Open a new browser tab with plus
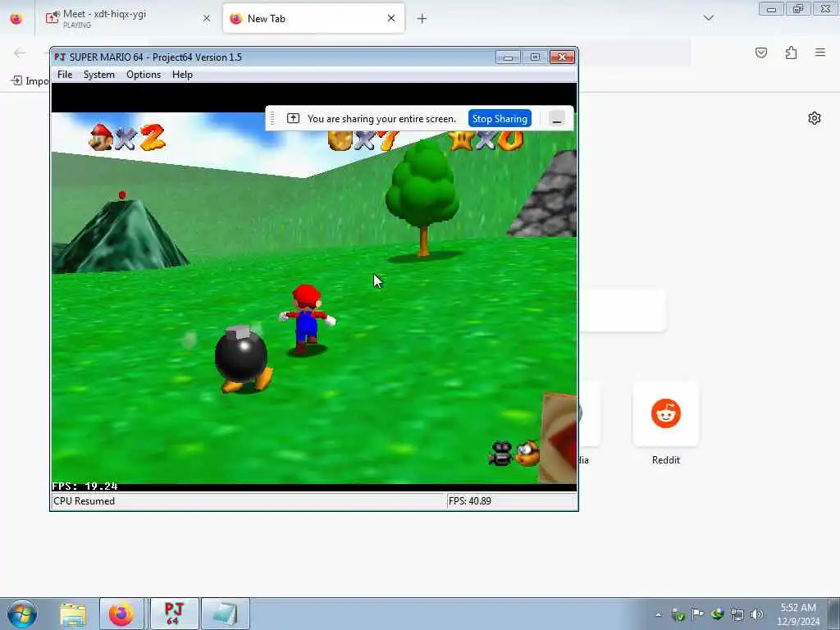840x630 pixels. pos(422,19)
